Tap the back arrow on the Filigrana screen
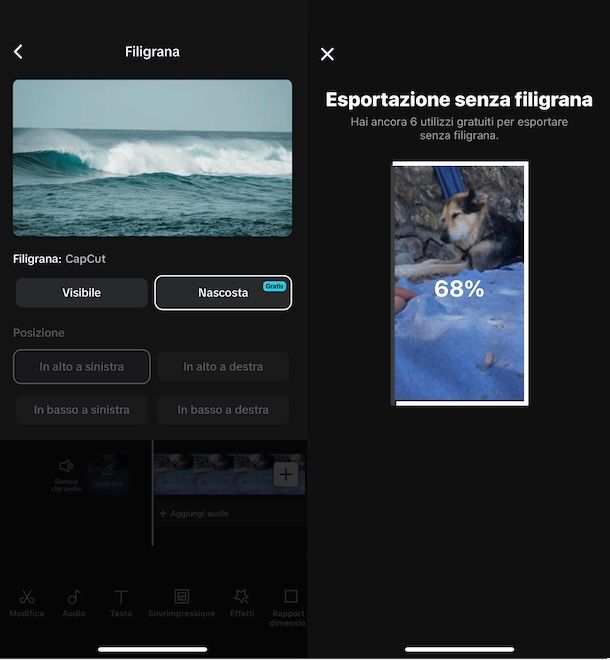 [x=18, y=52]
